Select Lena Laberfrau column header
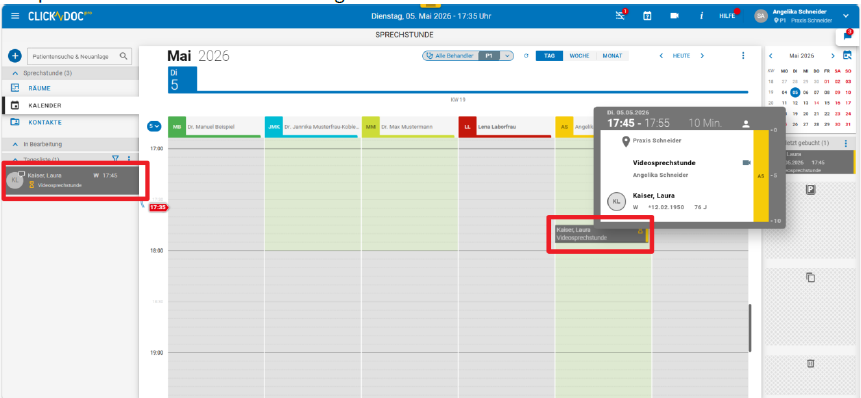 tap(505, 127)
